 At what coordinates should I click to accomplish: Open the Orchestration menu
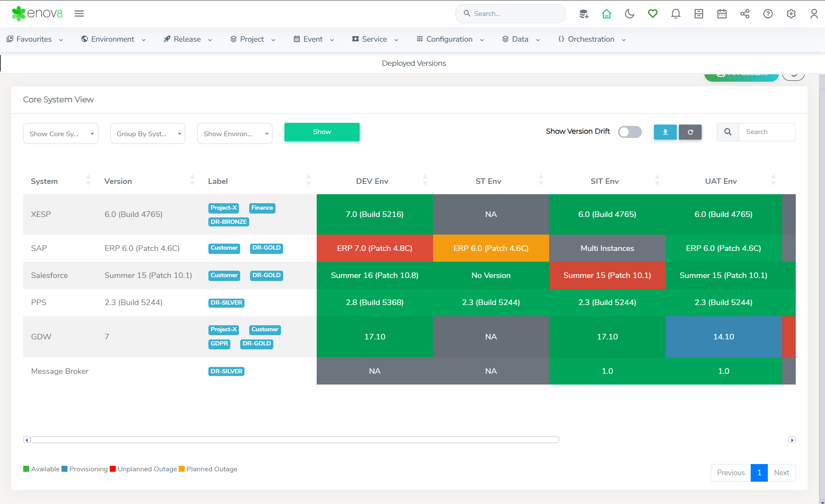tap(591, 39)
